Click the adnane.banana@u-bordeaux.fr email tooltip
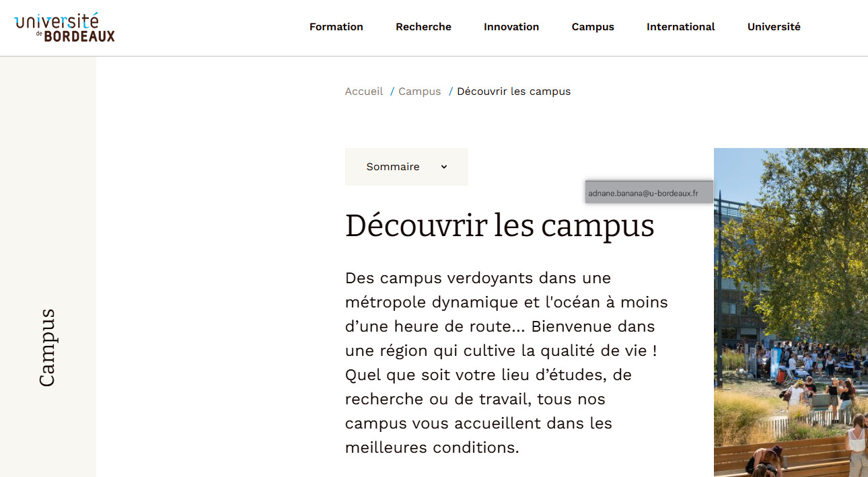The image size is (868, 477). (649, 193)
